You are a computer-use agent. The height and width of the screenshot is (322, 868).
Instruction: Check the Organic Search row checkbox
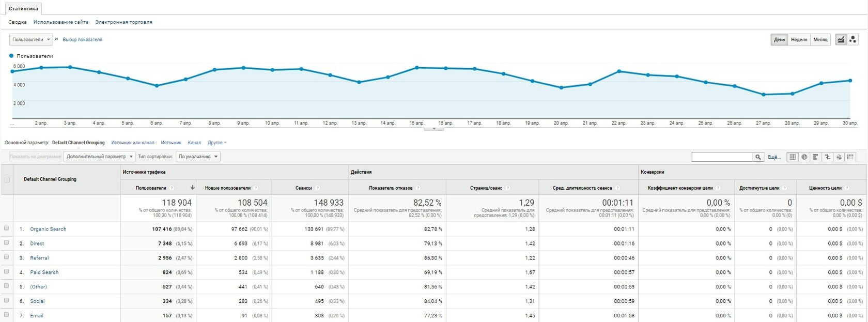pyautogui.click(x=6, y=228)
